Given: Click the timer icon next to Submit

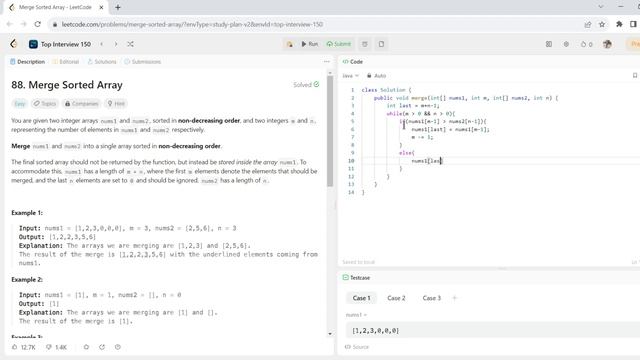Looking at the screenshot, I should 365,44.
